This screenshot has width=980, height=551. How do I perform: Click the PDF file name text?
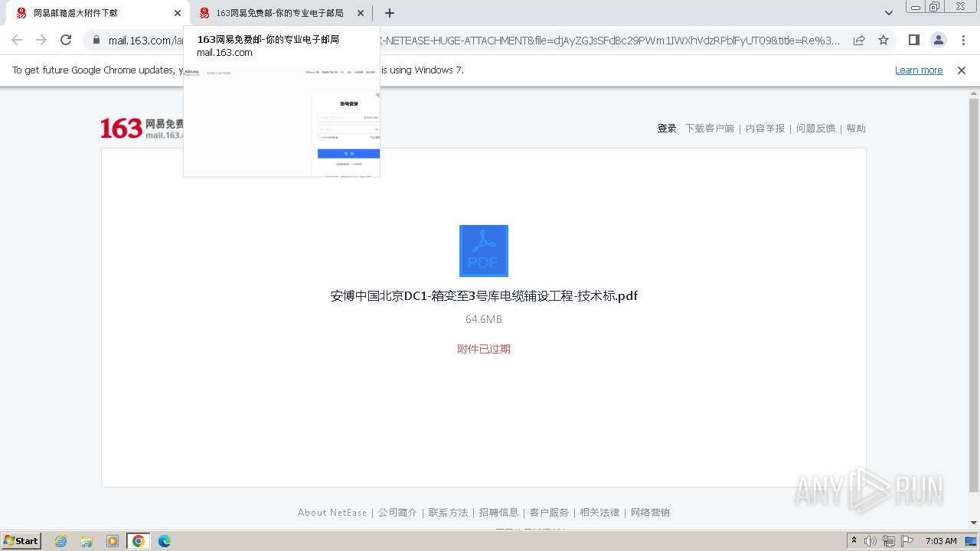pos(484,296)
